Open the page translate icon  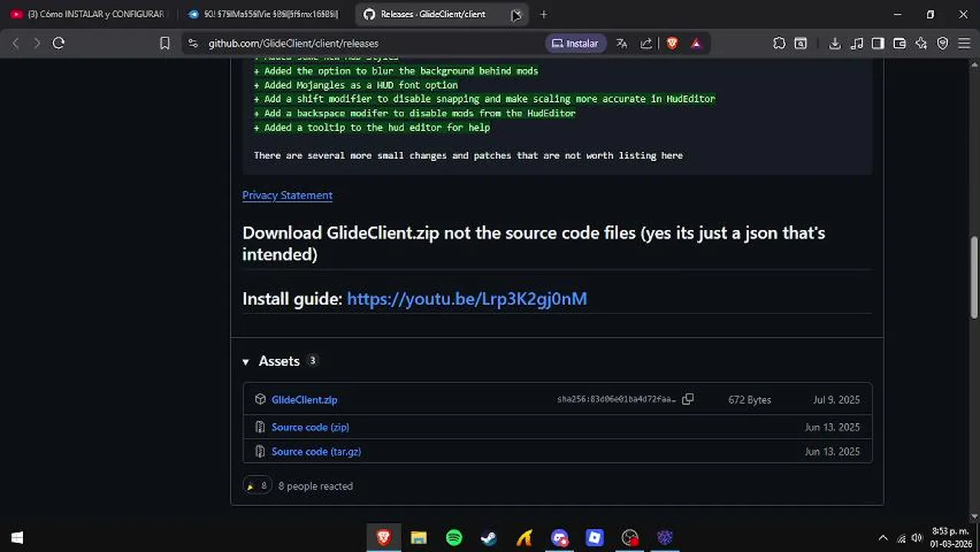[x=622, y=44]
